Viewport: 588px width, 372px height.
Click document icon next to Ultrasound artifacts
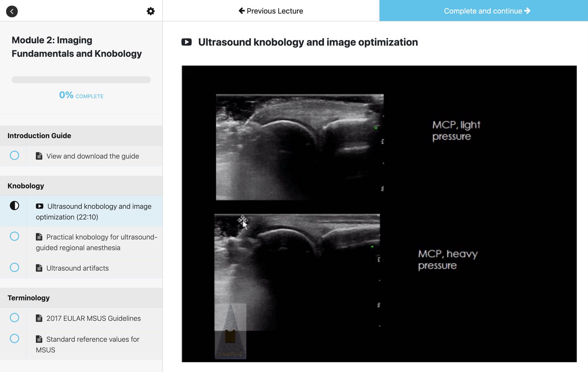coord(39,268)
